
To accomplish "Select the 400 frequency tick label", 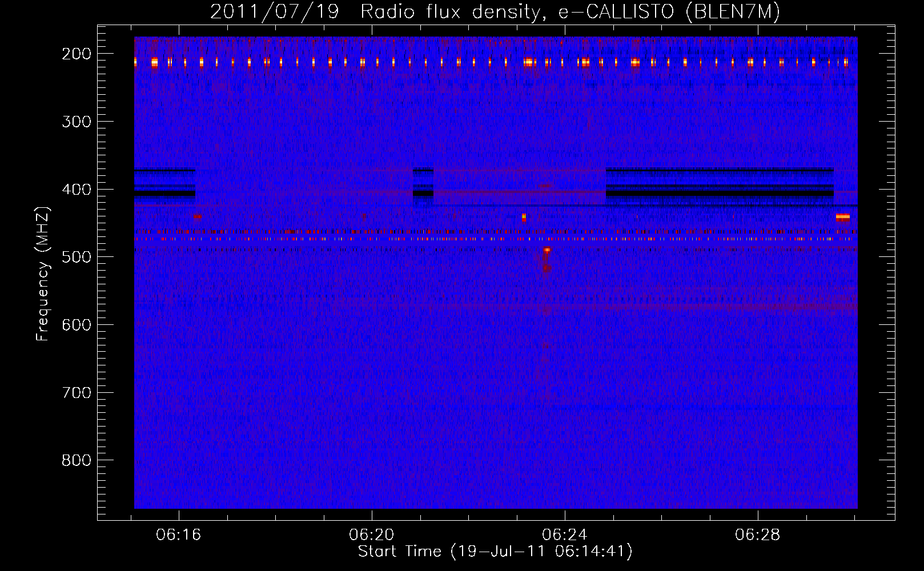I will pos(76,190).
